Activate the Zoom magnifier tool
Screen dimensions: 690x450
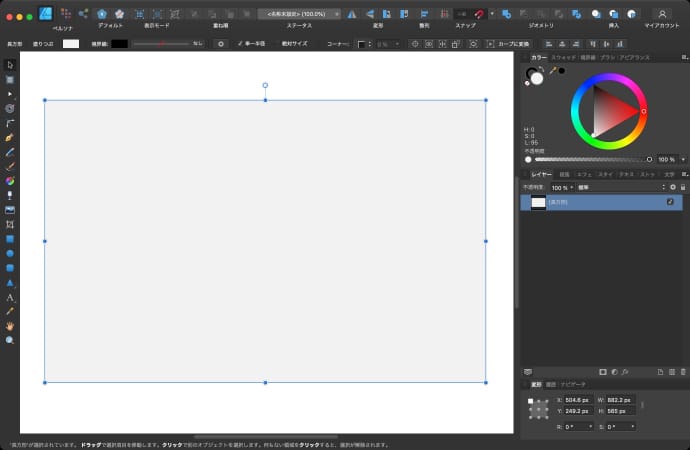tap(10, 340)
